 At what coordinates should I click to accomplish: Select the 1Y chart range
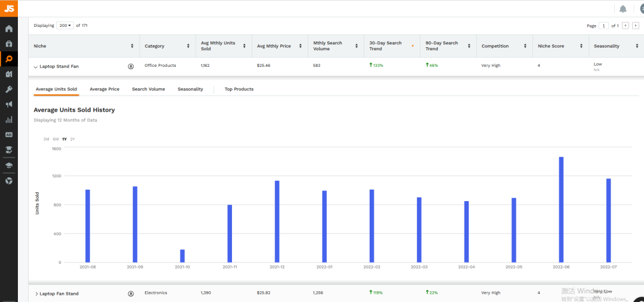point(64,139)
